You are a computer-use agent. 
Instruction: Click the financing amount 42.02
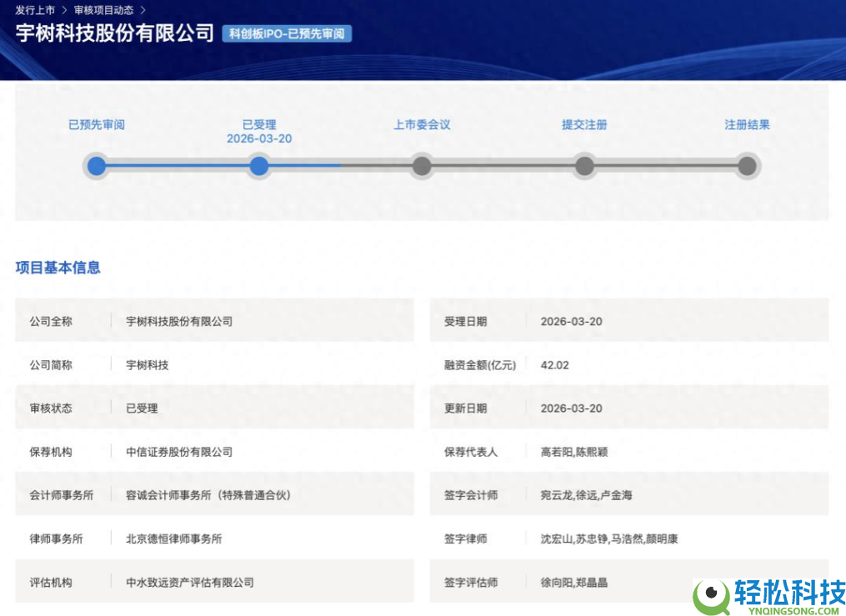point(554,365)
